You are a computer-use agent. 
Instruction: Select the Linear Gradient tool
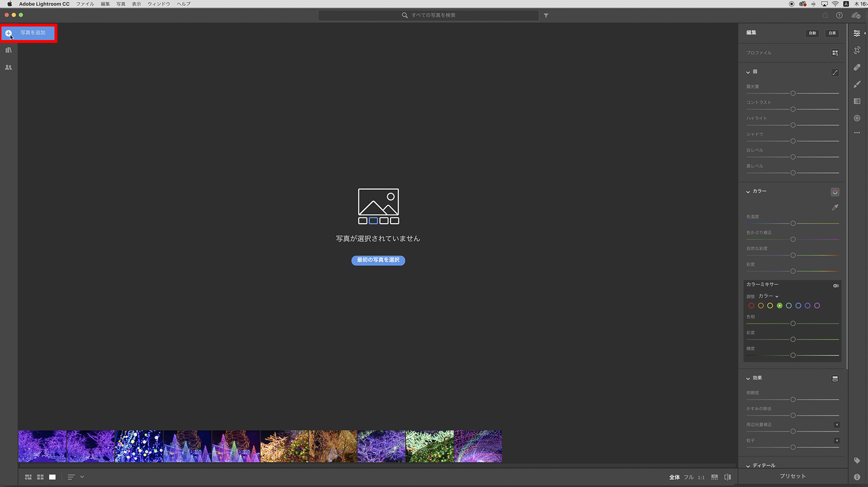point(857,101)
